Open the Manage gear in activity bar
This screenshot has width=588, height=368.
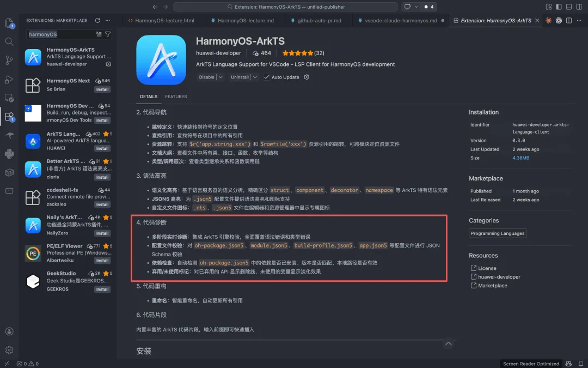[x=9, y=350]
